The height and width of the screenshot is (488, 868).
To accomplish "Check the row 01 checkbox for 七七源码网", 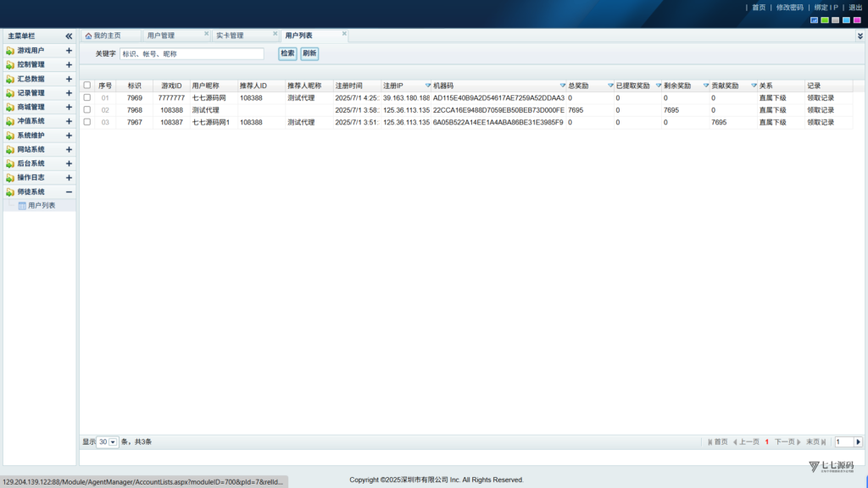I will [x=87, y=97].
